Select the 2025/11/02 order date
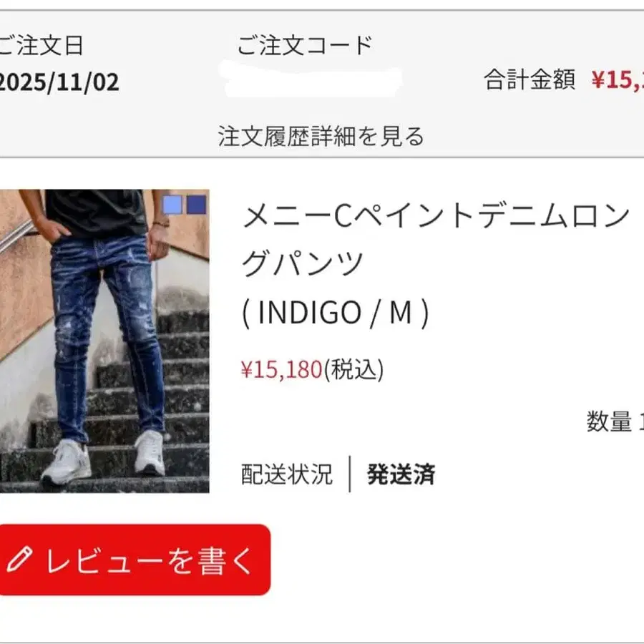 point(59,82)
